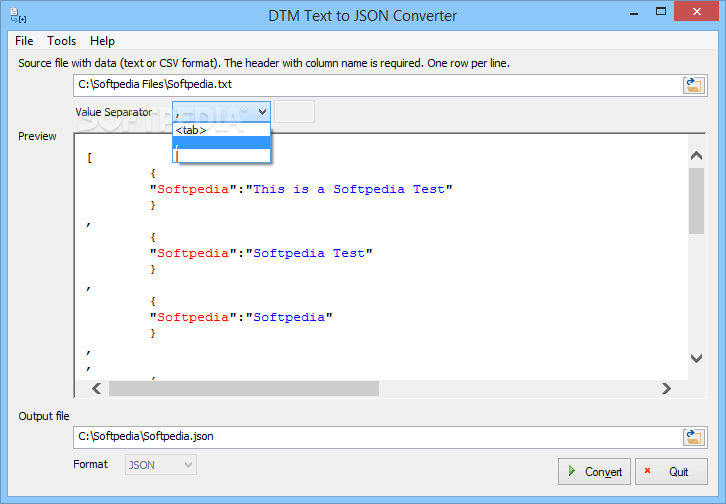The height and width of the screenshot is (504, 726).
Task: Click the horizontal scrollbar thumb in preview
Action: coord(244,388)
